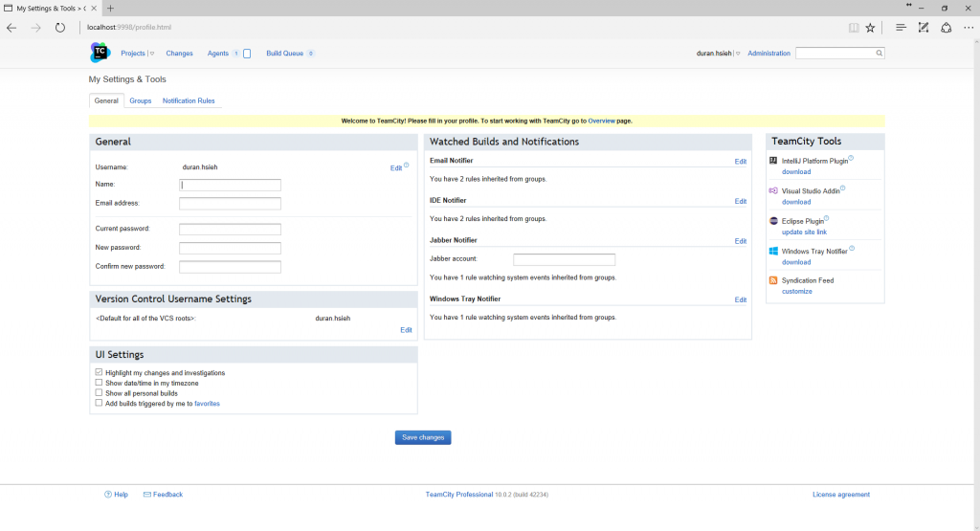
Task: Click the help icon beside IntelliJ Platform Plugin
Action: point(851,158)
